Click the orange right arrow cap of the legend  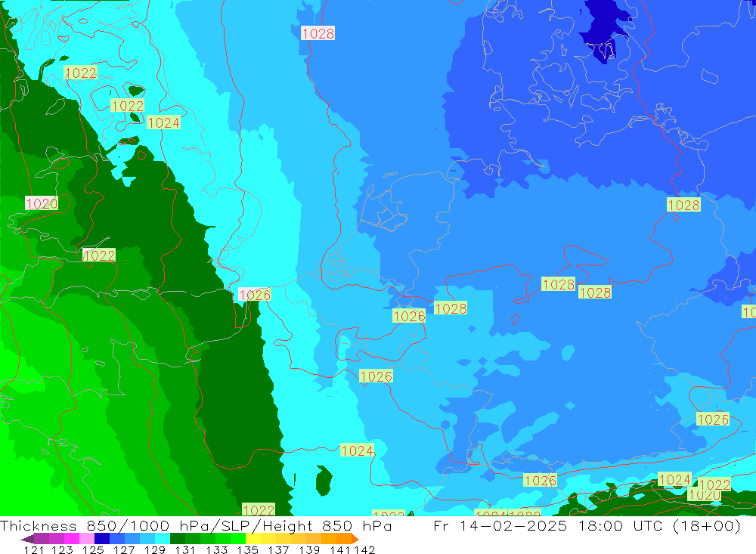355,539
